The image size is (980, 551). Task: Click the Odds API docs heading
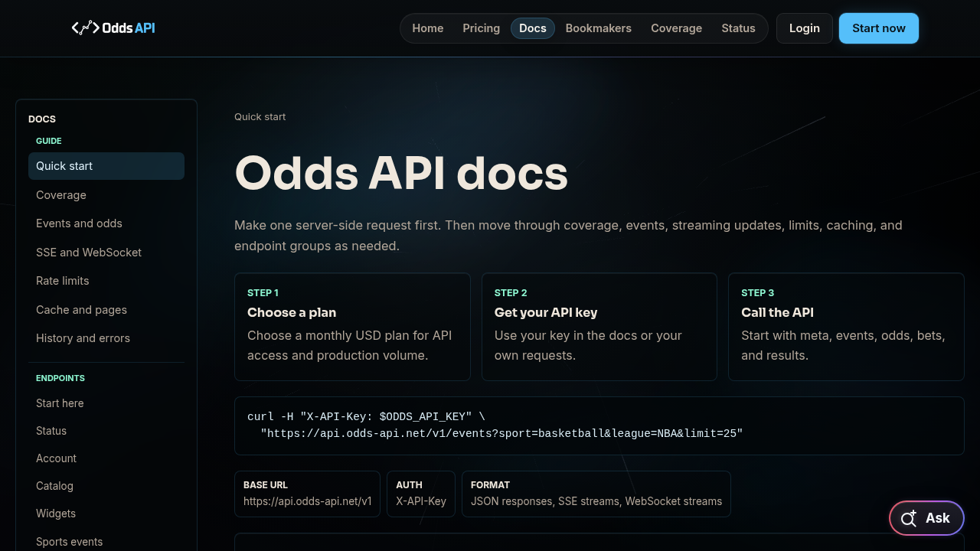pos(401,173)
